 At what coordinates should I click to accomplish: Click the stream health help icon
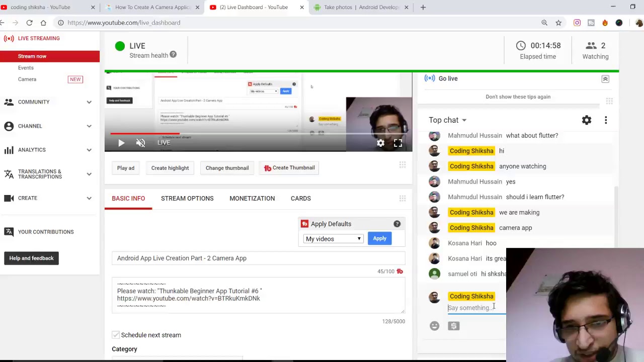click(173, 54)
